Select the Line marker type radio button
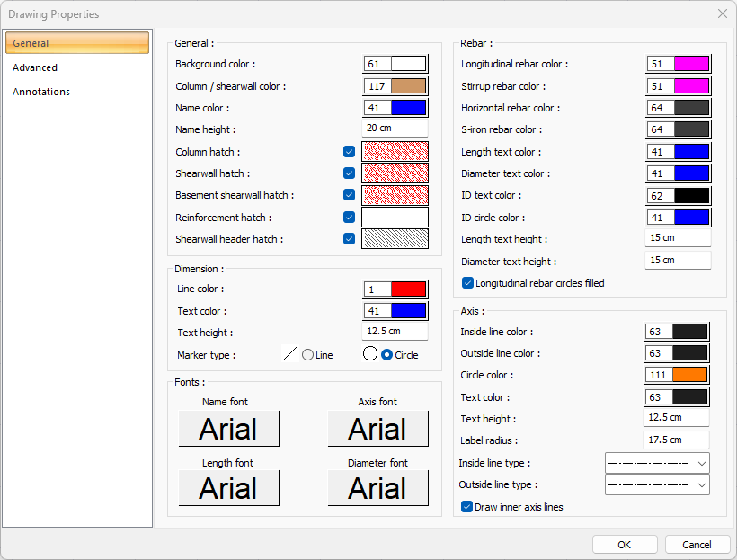 (308, 355)
